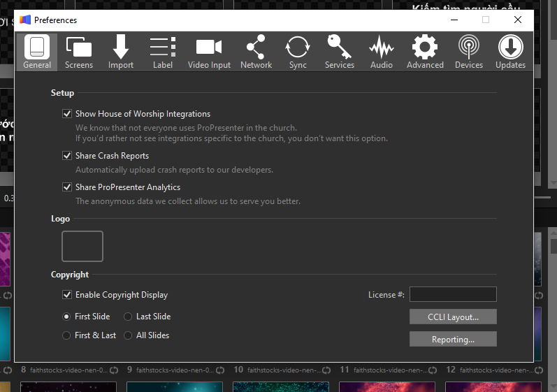Viewport: 557px width, 392px height.
Task: Open the Import preferences tab
Action: pos(121,52)
